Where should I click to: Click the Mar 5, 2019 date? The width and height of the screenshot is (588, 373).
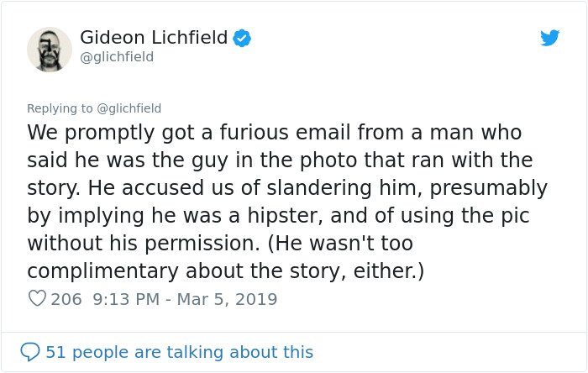[x=227, y=299]
